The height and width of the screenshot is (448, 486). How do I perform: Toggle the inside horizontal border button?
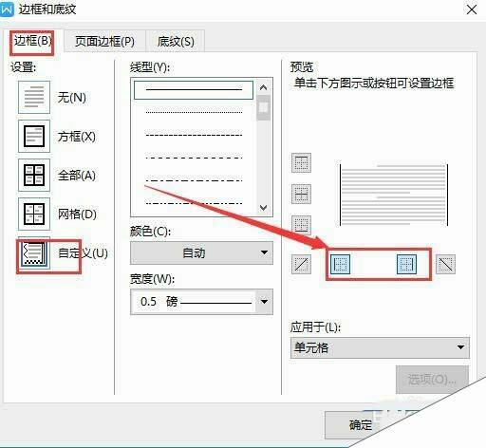tap(301, 194)
